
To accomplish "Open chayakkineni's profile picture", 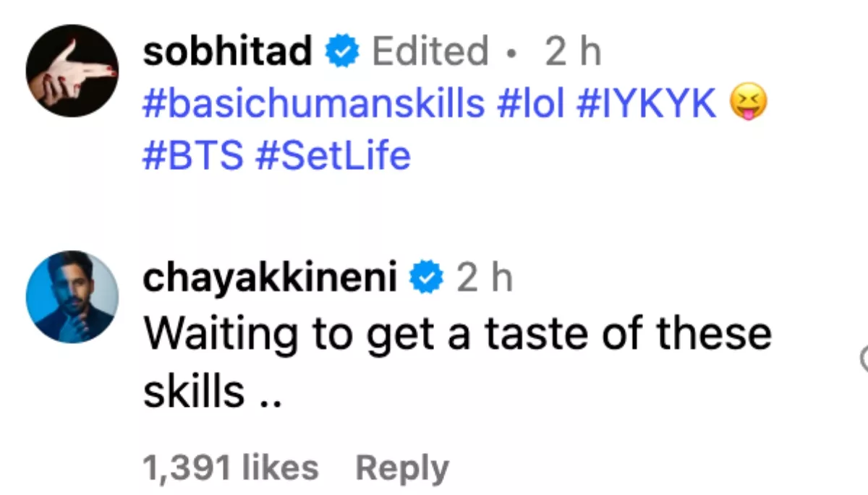I will pyautogui.click(x=71, y=297).
